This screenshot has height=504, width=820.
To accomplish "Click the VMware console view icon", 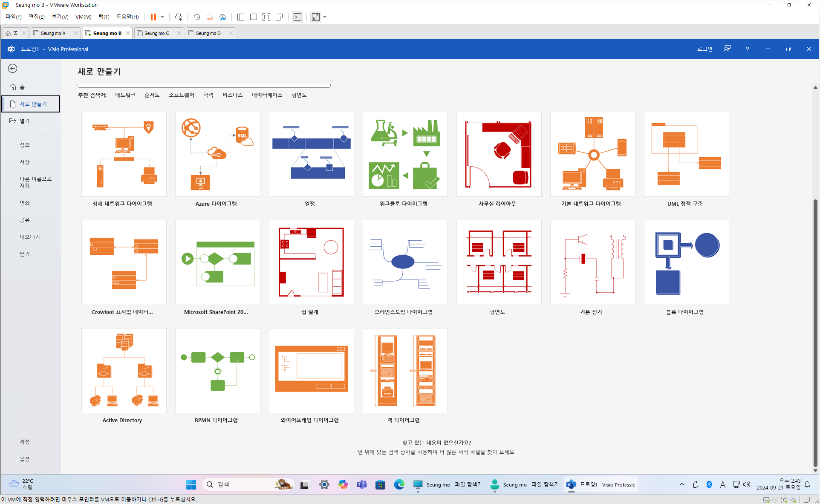I will 297,17.
